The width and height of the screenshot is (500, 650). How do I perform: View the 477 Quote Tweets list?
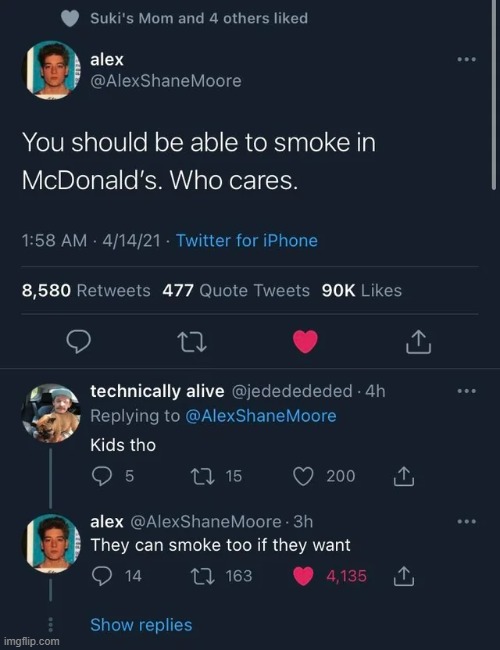tap(236, 291)
